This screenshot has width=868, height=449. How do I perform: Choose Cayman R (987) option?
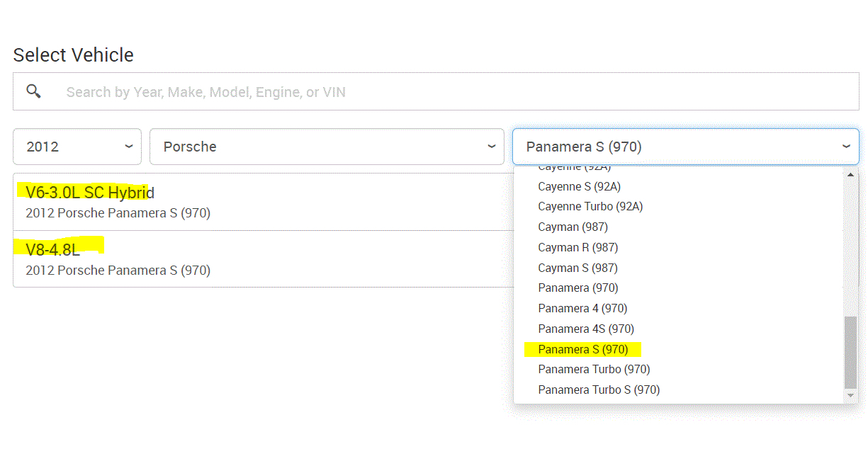[577, 247]
